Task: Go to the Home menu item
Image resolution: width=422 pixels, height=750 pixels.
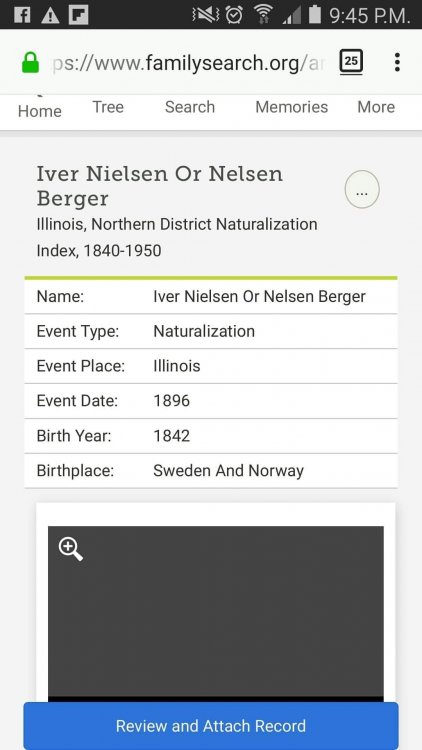Action: coord(40,111)
